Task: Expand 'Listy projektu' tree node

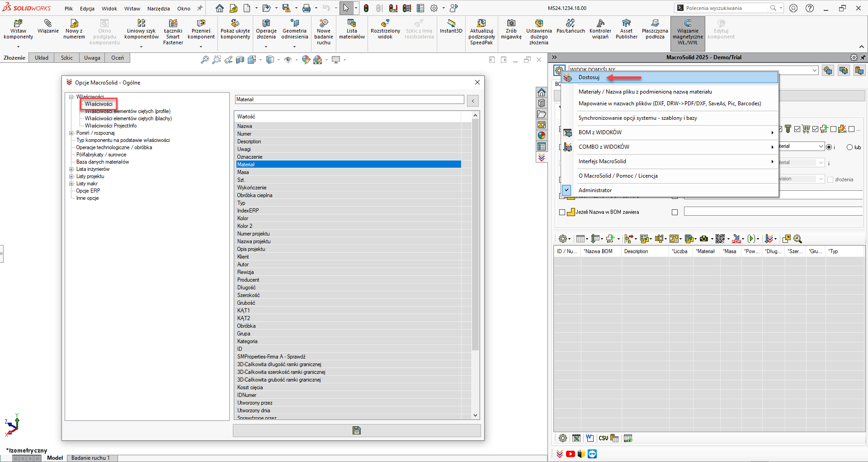Action: 71,176
